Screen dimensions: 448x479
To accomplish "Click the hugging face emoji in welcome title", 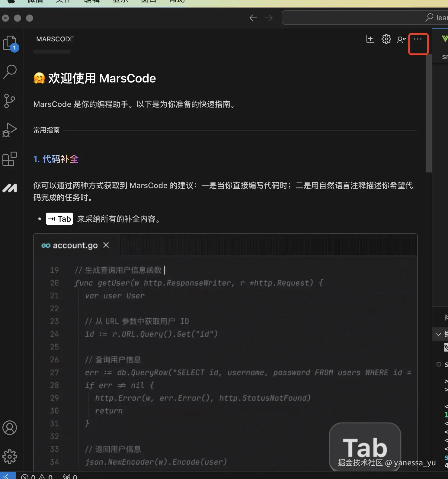I will pos(39,78).
